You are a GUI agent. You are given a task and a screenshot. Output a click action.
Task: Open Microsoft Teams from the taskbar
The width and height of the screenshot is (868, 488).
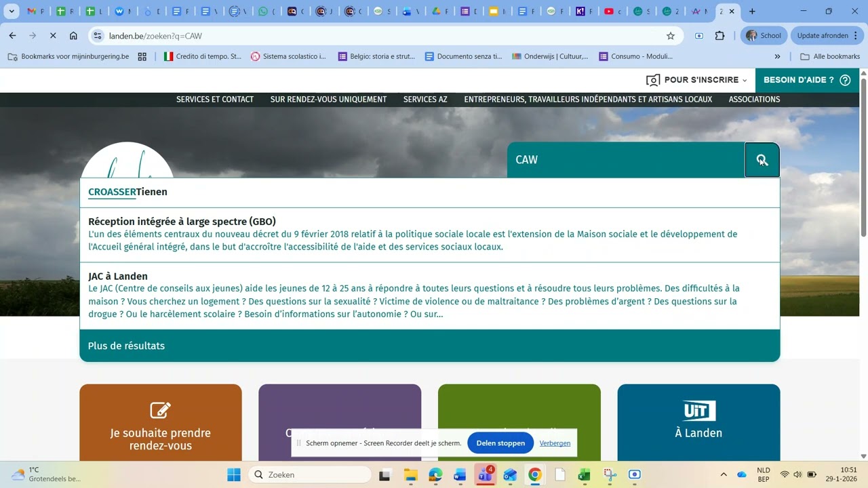(x=485, y=474)
